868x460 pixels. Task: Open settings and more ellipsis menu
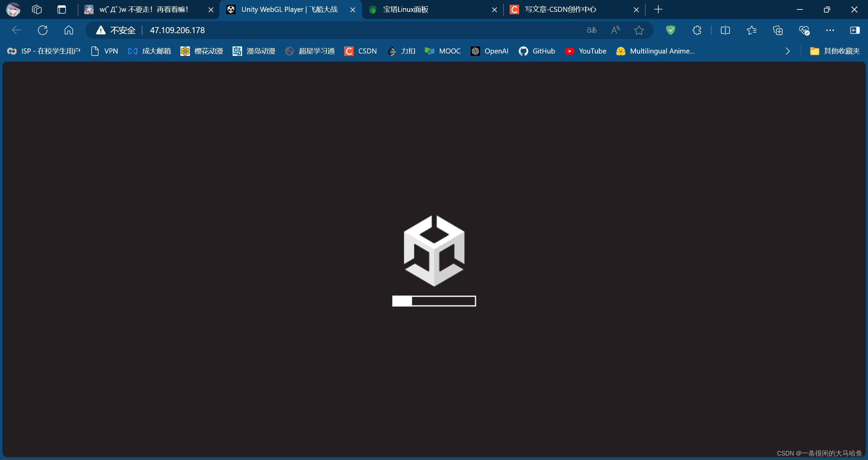tap(830, 30)
